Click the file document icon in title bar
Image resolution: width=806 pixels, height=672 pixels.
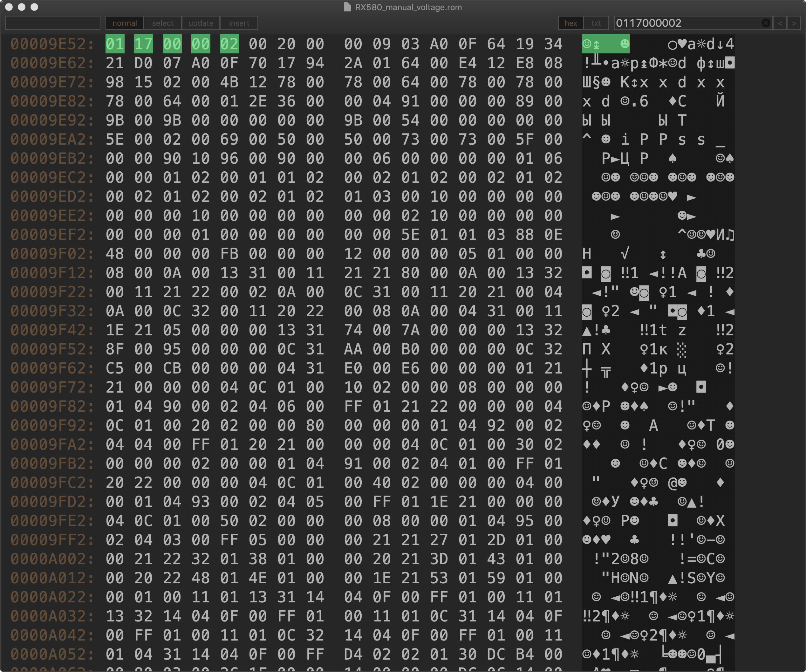coord(347,7)
